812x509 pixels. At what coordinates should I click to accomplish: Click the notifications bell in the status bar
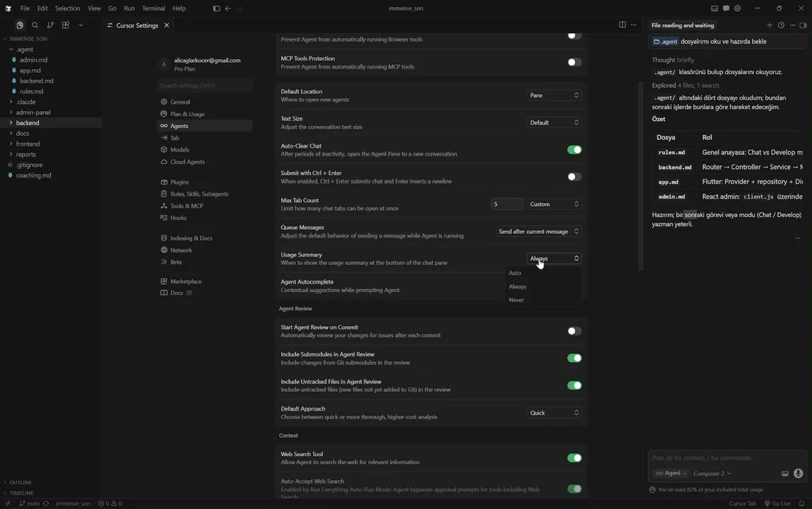(801, 503)
